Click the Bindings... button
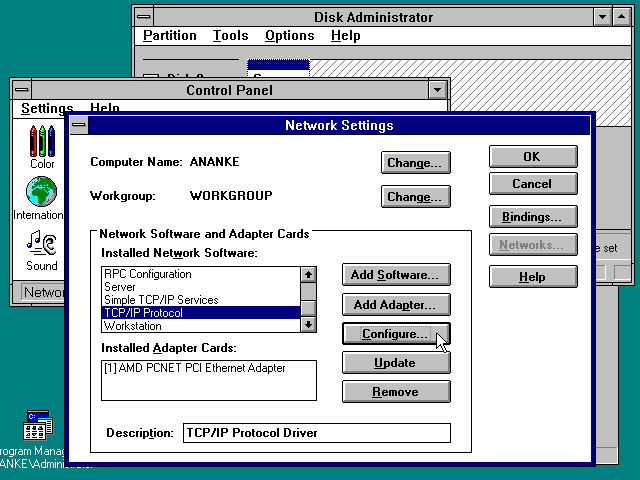Viewport: 640px width, 480px height. coord(532,216)
